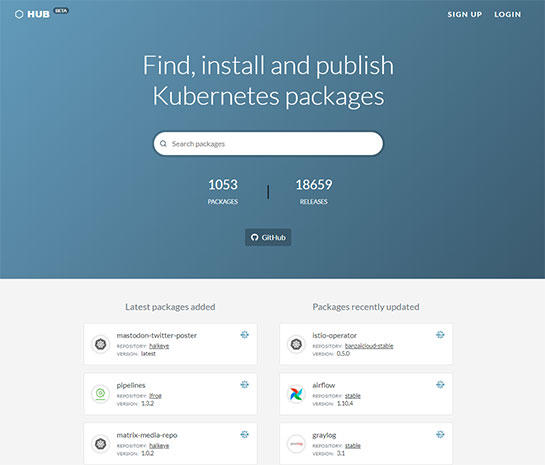Open the istio-operator package title
545x465 pixels.
click(x=334, y=335)
